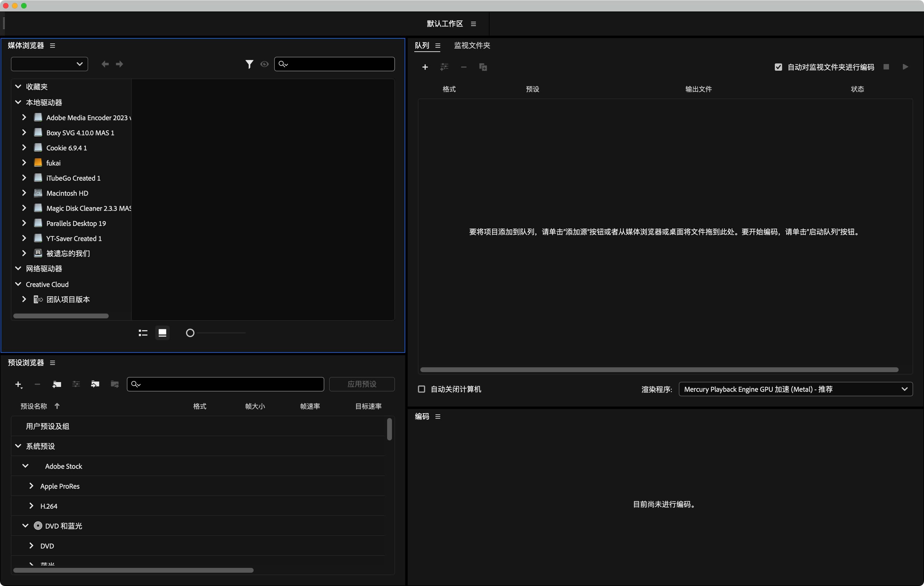Screen dimensions: 924x586
Task: Check the encoding auto-shutdown option
Action: tap(422, 389)
